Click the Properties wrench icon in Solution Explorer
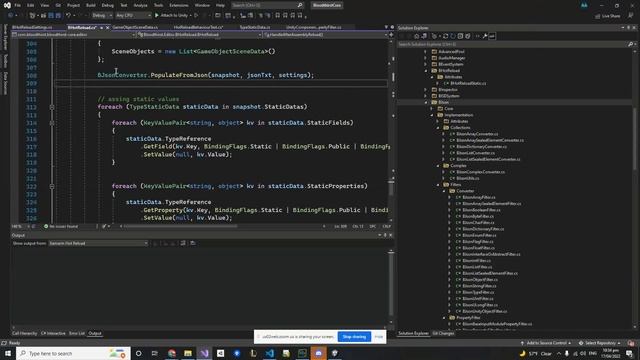Image resolution: width=640 pixels, height=360 pixels. (x=485, y=36)
